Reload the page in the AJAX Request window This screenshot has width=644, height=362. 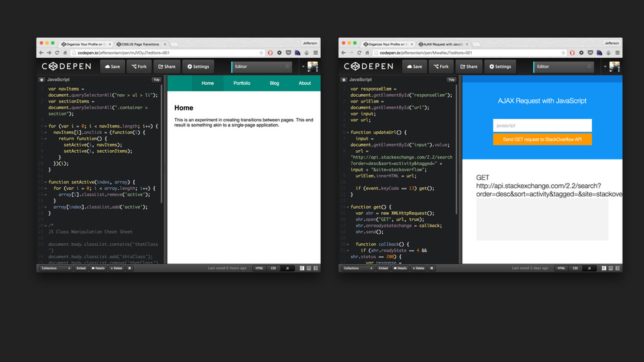359,53
